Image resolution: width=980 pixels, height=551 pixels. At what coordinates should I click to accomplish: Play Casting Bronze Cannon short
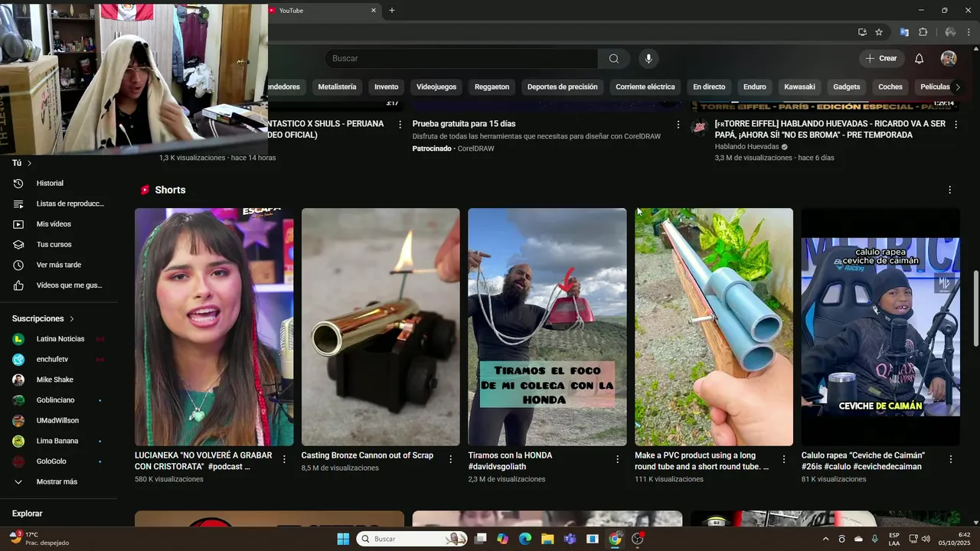[x=381, y=327]
